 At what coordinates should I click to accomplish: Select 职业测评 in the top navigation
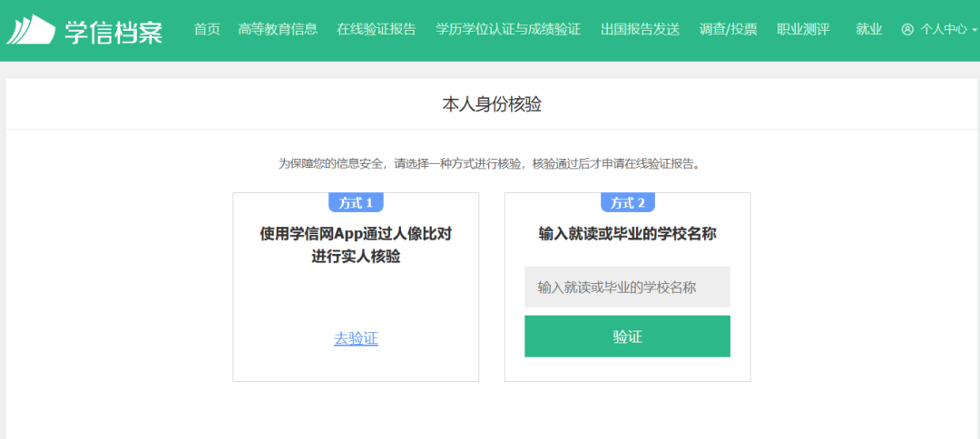[x=803, y=29]
